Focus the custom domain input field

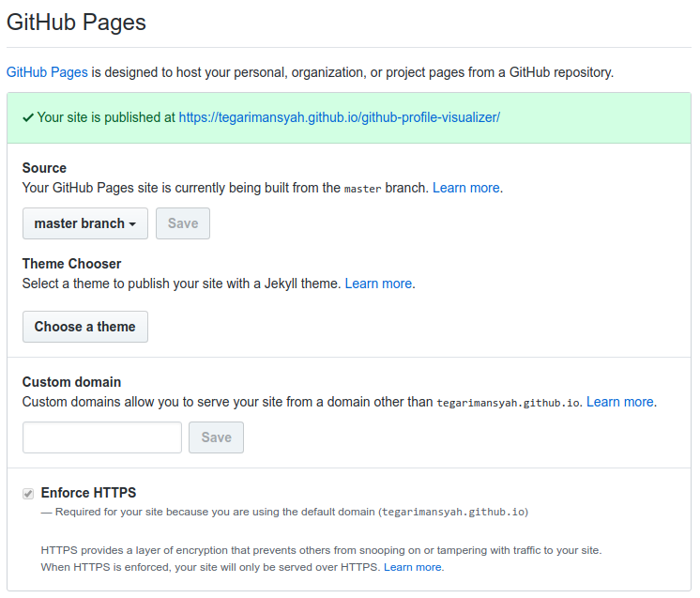pyautogui.click(x=102, y=437)
